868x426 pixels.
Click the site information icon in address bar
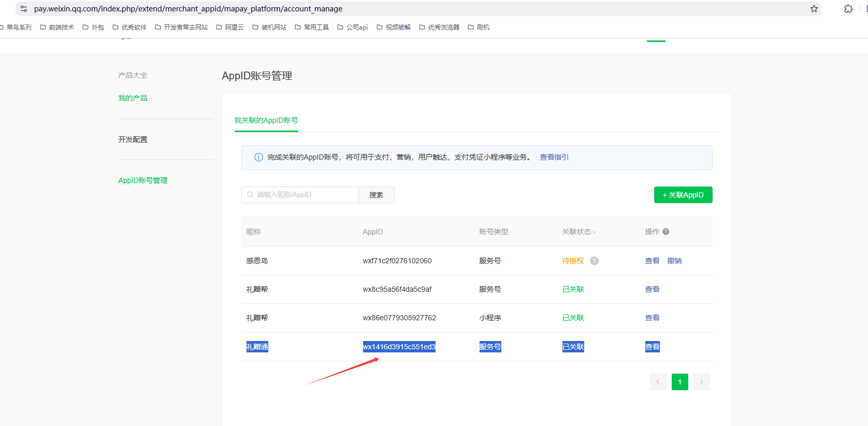point(24,9)
